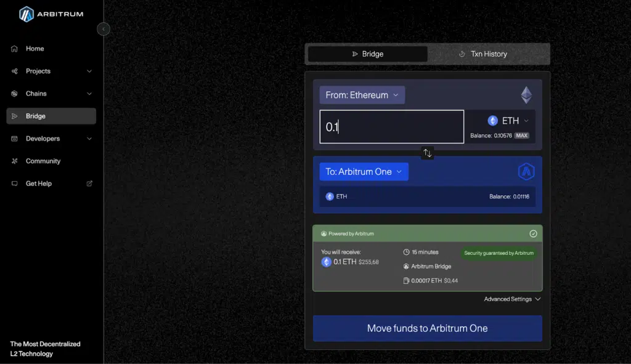The height and width of the screenshot is (364, 631).
Task: Open Developers in the sidebar
Action: point(51,139)
